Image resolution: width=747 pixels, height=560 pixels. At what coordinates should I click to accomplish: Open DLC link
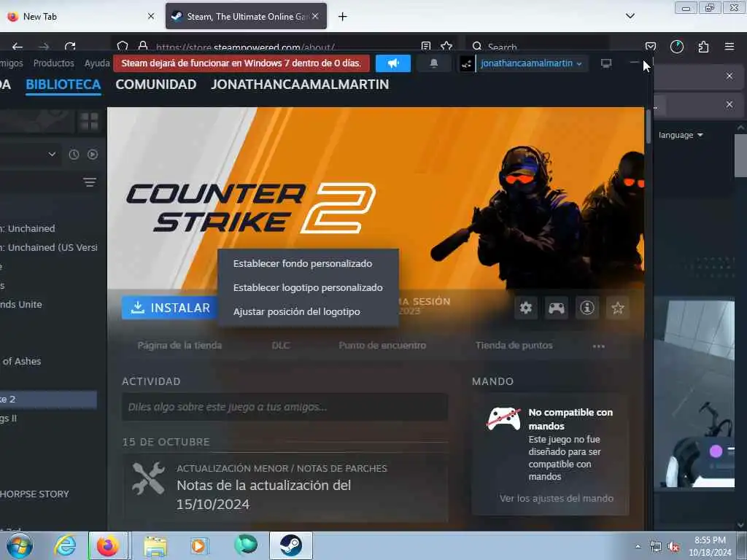(x=281, y=346)
